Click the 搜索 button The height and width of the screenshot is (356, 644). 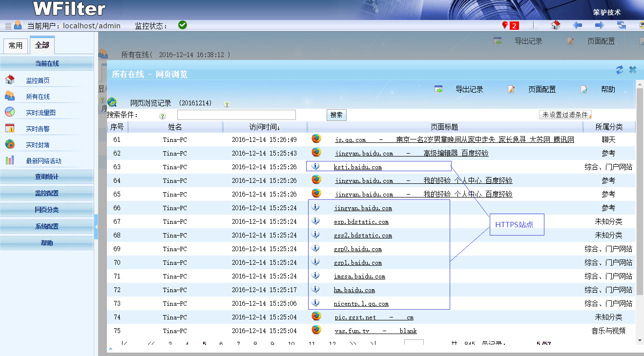coord(336,115)
